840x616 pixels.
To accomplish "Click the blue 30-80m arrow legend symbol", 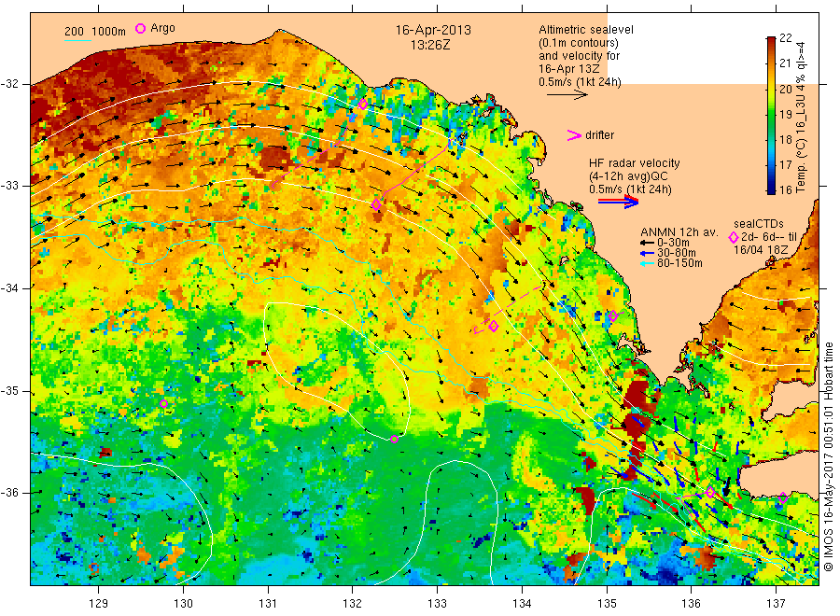I will (647, 253).
